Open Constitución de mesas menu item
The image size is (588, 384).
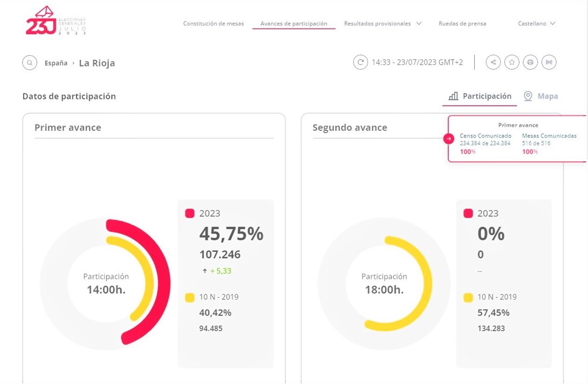tap(213, 24)
